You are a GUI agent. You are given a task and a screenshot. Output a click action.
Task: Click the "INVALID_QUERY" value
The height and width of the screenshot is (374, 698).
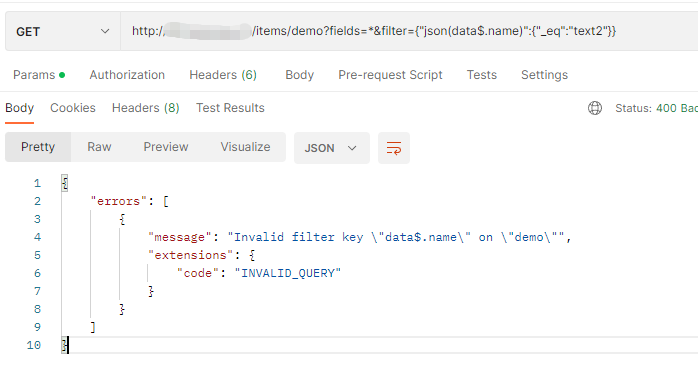pyautogui.click(x=288, y=273)
